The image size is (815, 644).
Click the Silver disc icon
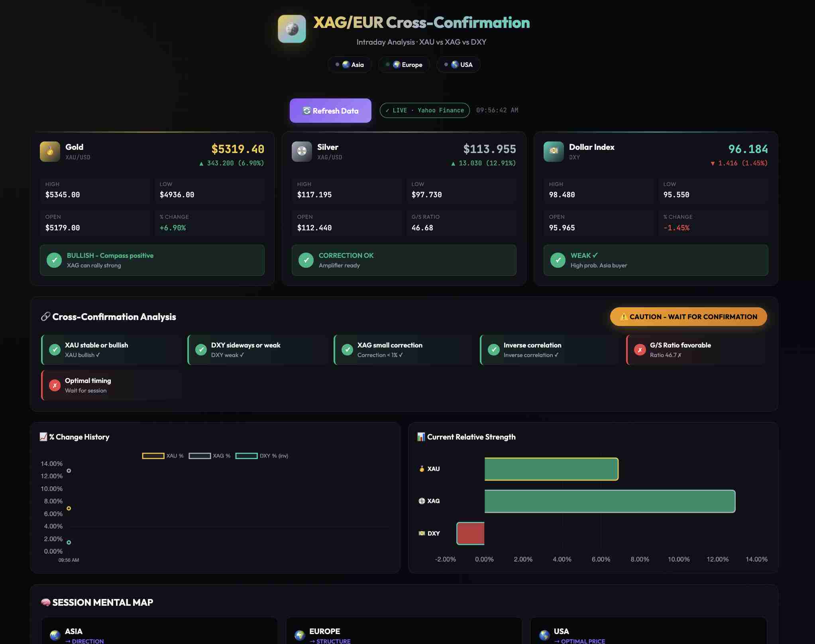coord(302,151)
